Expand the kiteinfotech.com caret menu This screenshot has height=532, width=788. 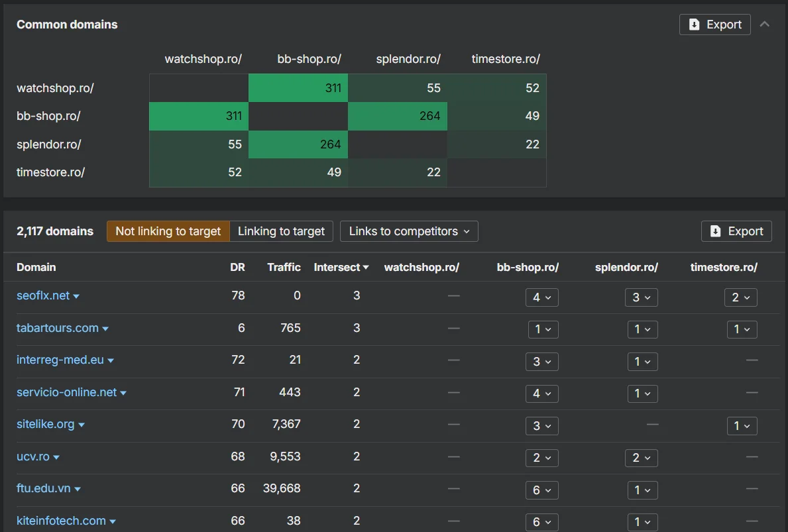(x=113, y=522)
